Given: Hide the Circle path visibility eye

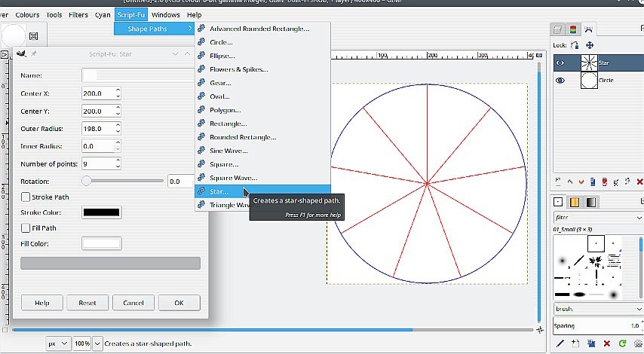Looking at the screenshot, I should [x=560, y=80].
